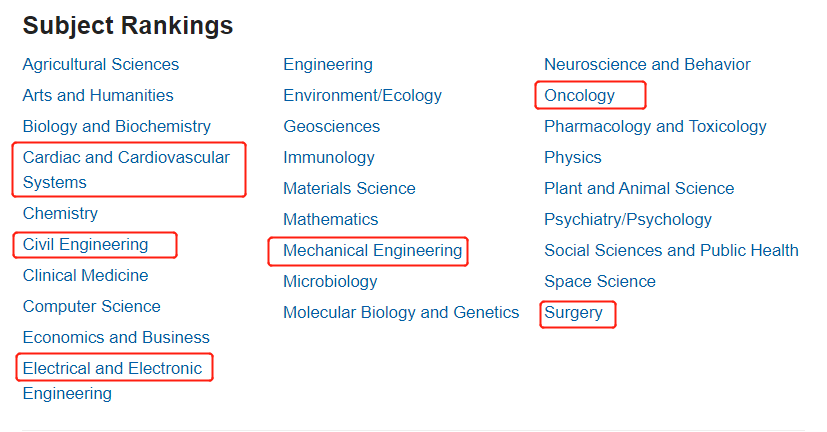Select the Materials Science link

(x=349, y=188)
